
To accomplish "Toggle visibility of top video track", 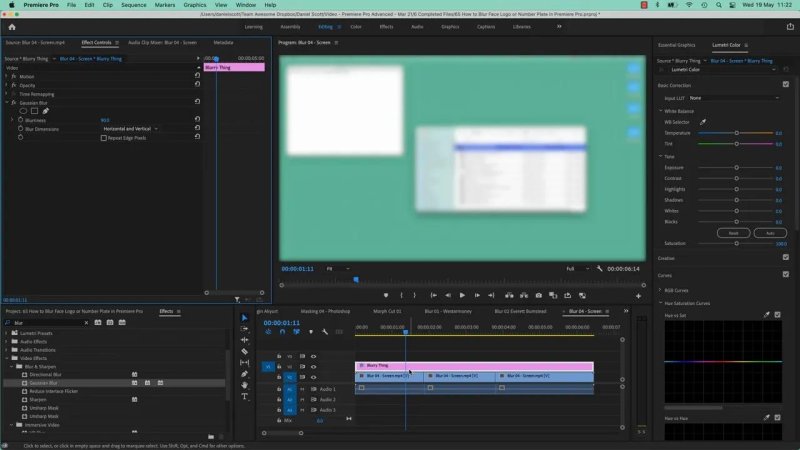I will tap(314, 356).
